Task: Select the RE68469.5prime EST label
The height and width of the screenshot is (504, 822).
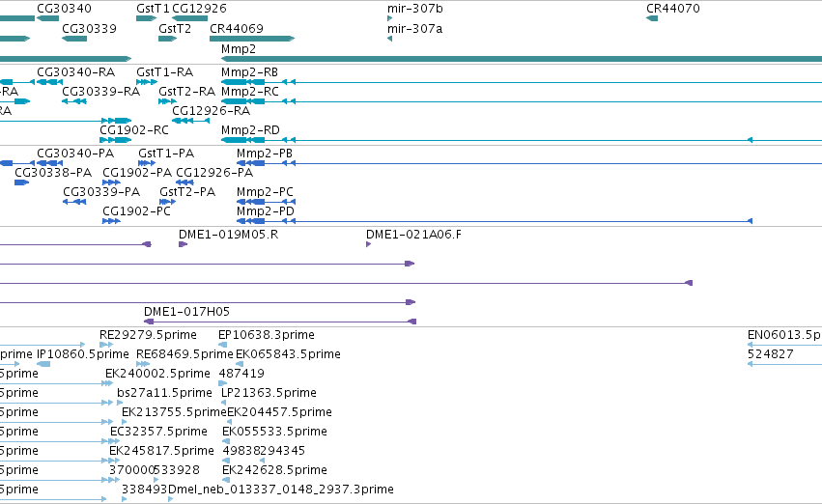Action: tap(184, 354)
